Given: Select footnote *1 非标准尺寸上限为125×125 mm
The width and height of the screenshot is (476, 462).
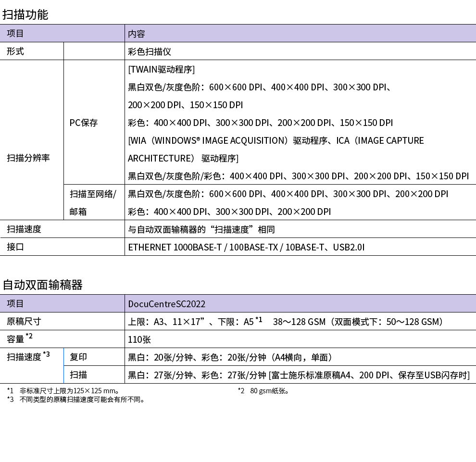Looking at the screenshot, I should (x=63, y=391).
